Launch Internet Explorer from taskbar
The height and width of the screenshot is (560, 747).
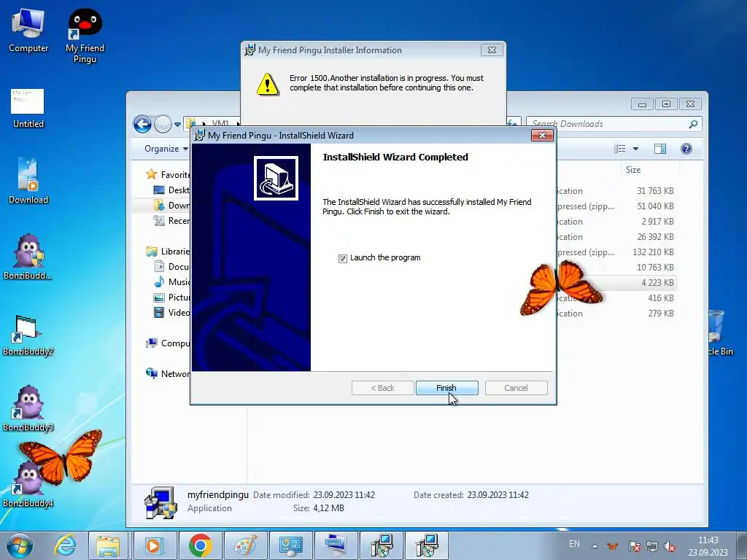point(64,545)
